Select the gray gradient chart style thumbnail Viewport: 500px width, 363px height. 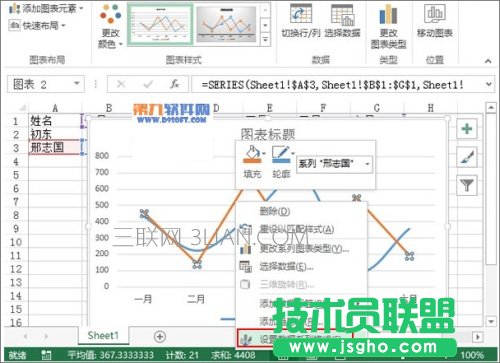(226, 25)
